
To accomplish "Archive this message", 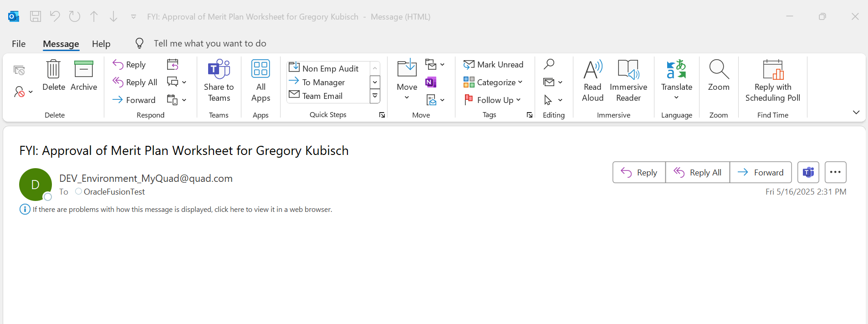I will [84, 76].
